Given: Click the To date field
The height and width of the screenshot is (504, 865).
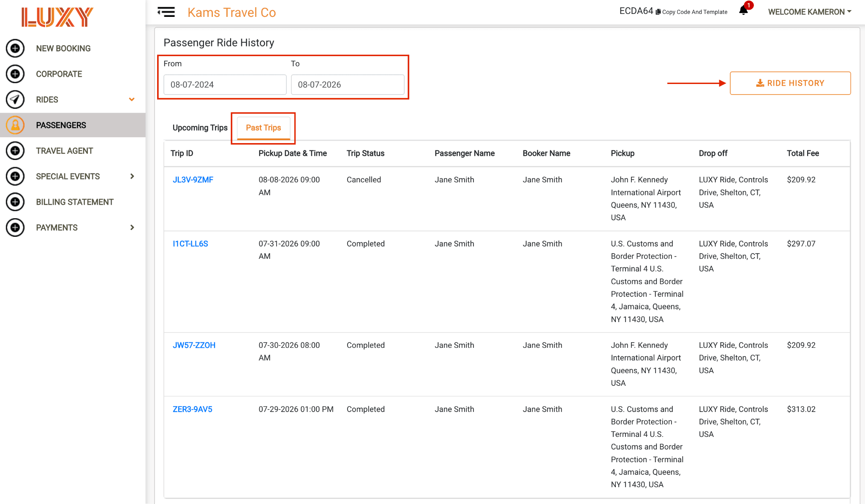Looking at the screenshot, I should [x=348, y=84].
